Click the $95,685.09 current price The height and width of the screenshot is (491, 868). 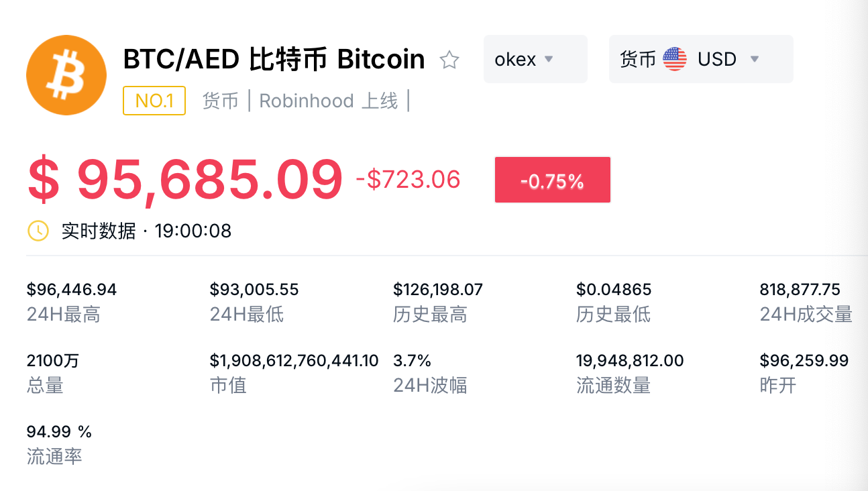tap(185, 180)
